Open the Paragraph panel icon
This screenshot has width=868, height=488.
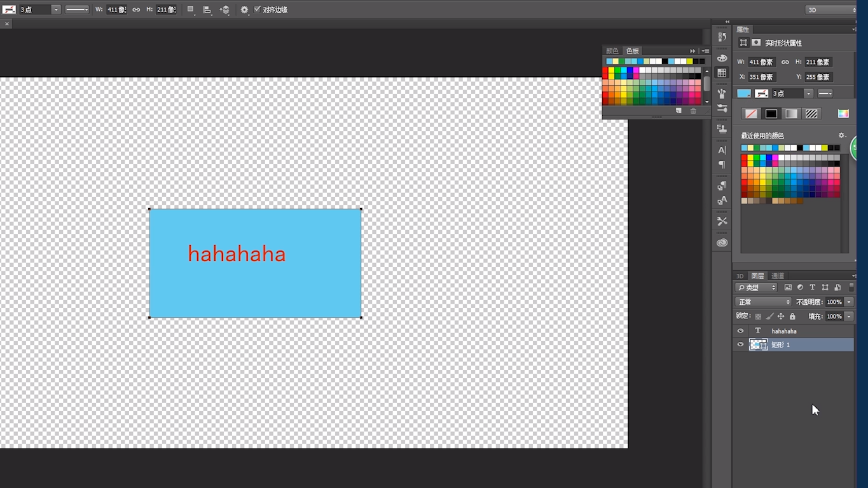722,165
